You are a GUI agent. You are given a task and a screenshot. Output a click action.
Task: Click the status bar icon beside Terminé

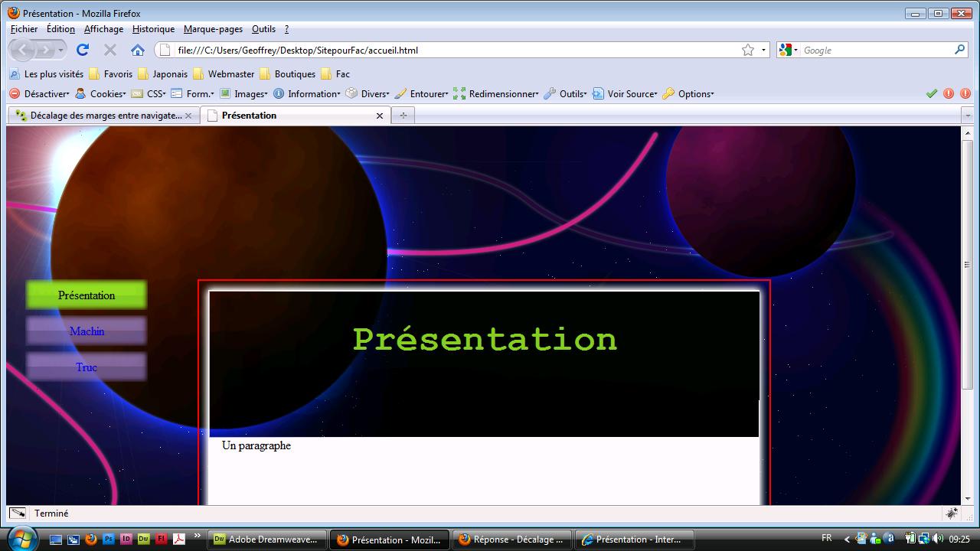click(18, 514)
